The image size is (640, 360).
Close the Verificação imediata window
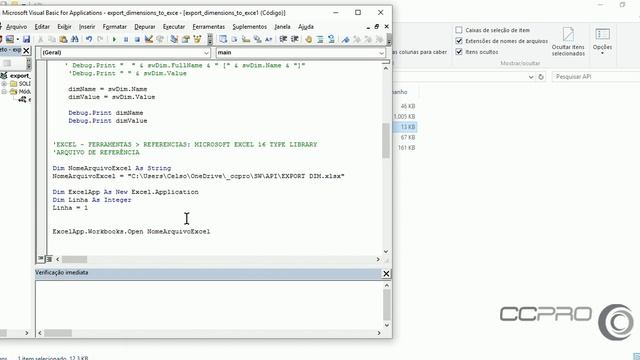[386, 273]
